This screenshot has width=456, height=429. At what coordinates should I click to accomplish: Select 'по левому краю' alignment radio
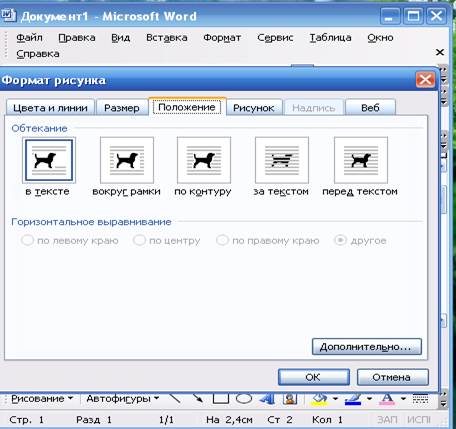pyautogui.click(x=27, y=240)
